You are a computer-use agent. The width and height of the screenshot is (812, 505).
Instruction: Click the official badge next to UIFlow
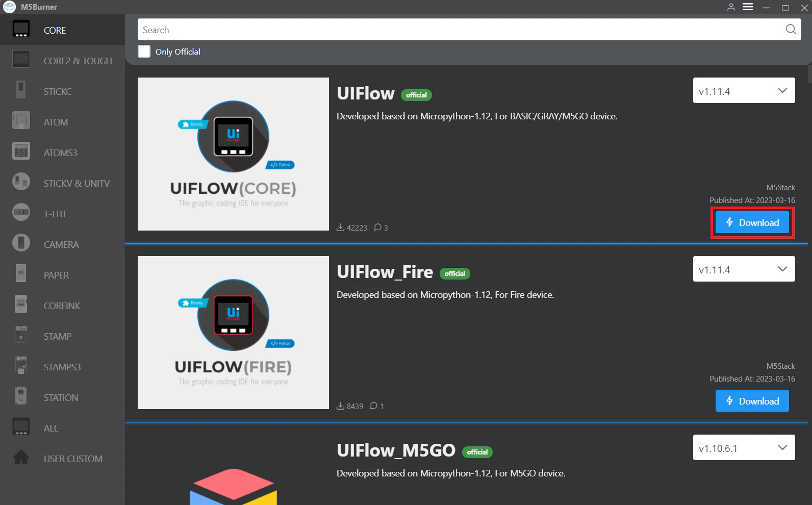coord(417,95)
